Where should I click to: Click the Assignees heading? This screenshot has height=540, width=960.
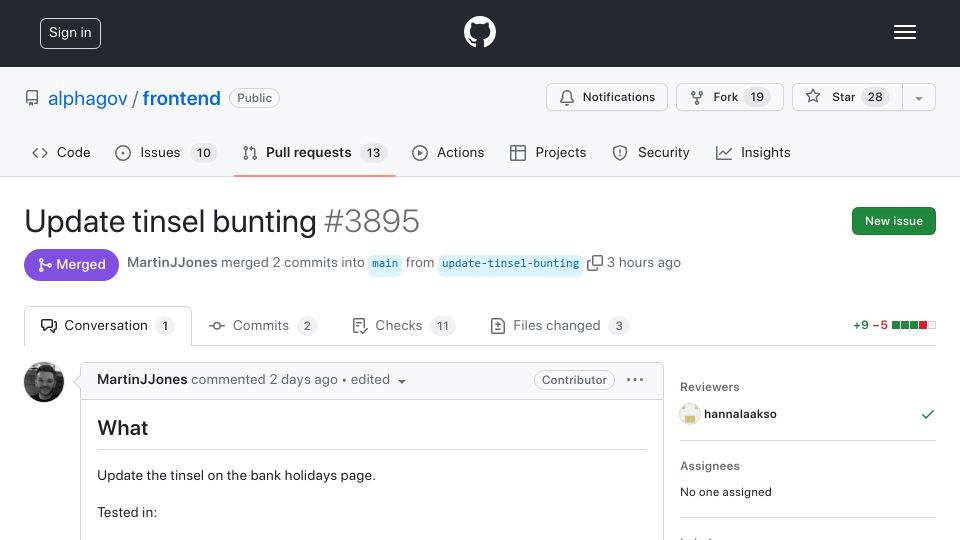coord(710,466)
